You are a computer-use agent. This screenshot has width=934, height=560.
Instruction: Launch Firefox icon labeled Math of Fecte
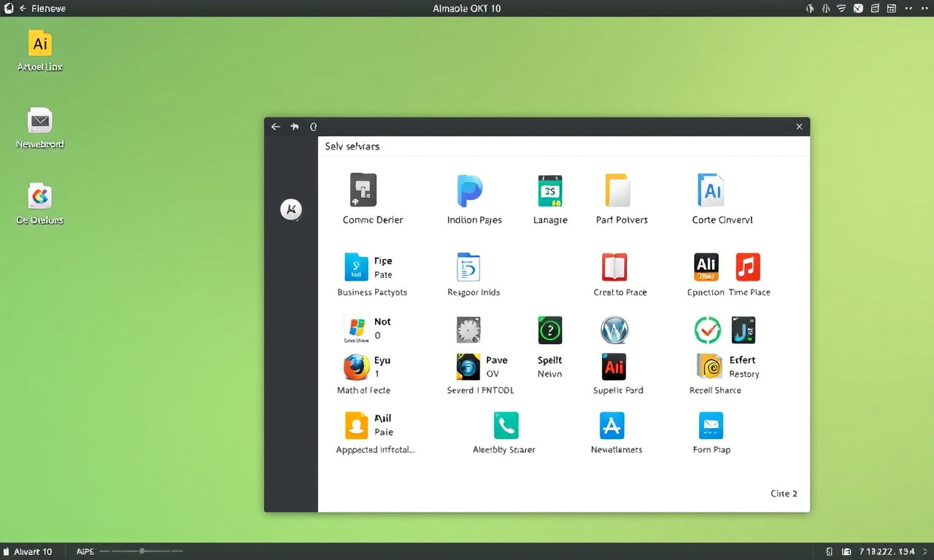pos(357,367)
